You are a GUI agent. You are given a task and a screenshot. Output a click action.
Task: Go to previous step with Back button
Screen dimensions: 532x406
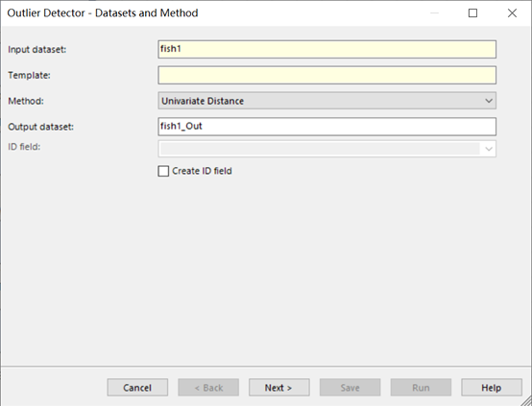pos(208,388)
